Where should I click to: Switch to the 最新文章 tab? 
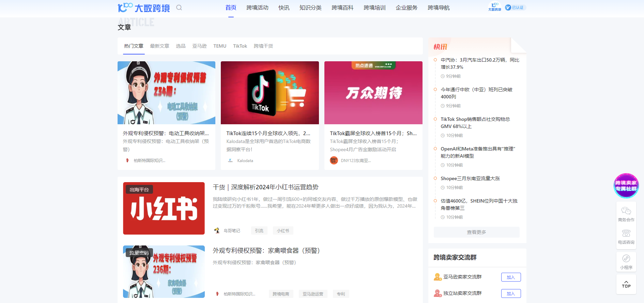159,46
